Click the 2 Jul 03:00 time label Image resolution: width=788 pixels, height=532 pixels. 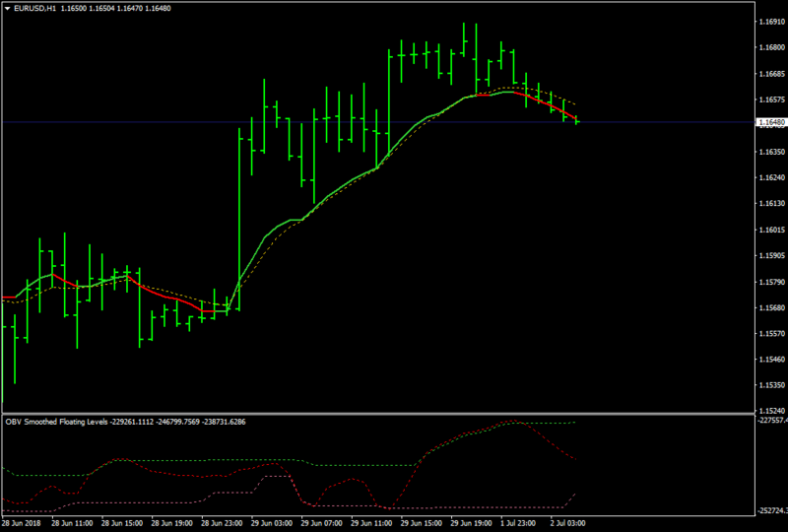click(x=568, y=523)
